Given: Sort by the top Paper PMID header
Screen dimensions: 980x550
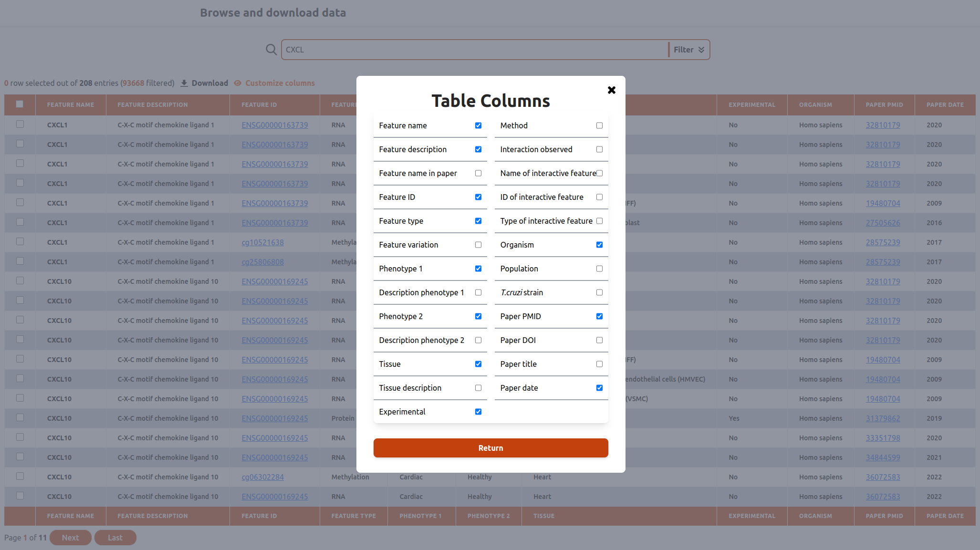Looking at the screenshot, I should click(x=884, y=104).
